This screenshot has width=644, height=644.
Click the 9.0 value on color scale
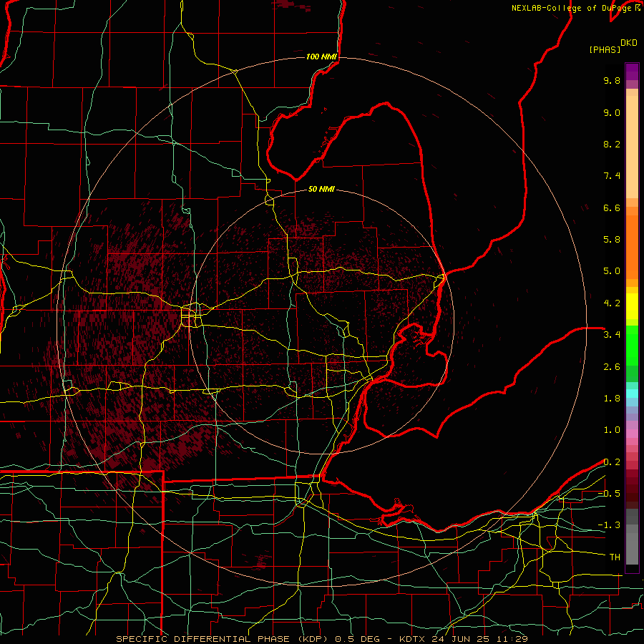612,112
